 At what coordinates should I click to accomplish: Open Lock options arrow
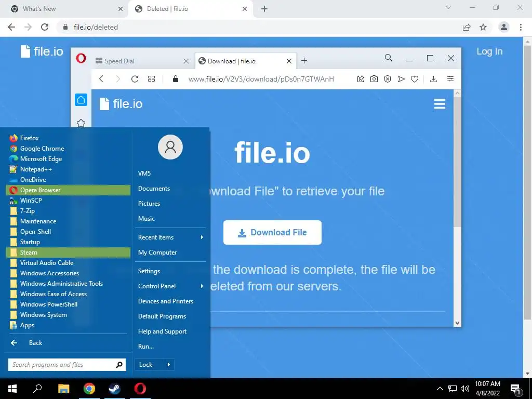point(169,365)
